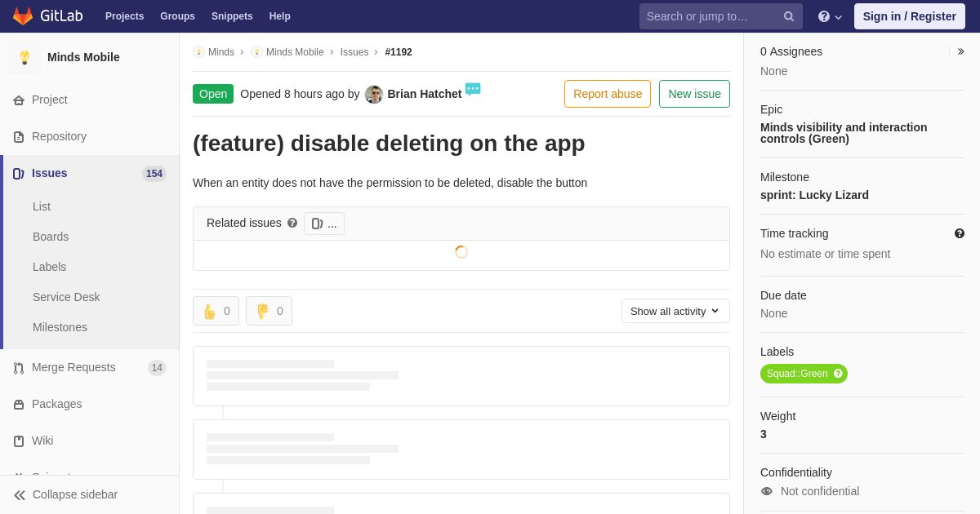Screen dimensions: 980x514
Task: Click the speech bubble status icon
Action: (473, 89)
